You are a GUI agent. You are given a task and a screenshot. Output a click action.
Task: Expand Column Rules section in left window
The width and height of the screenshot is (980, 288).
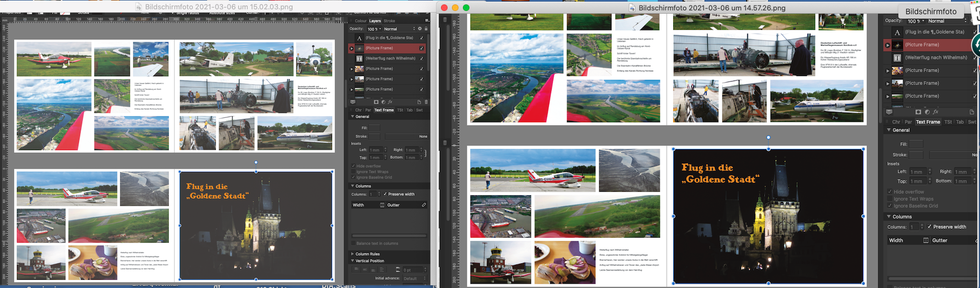(352, 254)
